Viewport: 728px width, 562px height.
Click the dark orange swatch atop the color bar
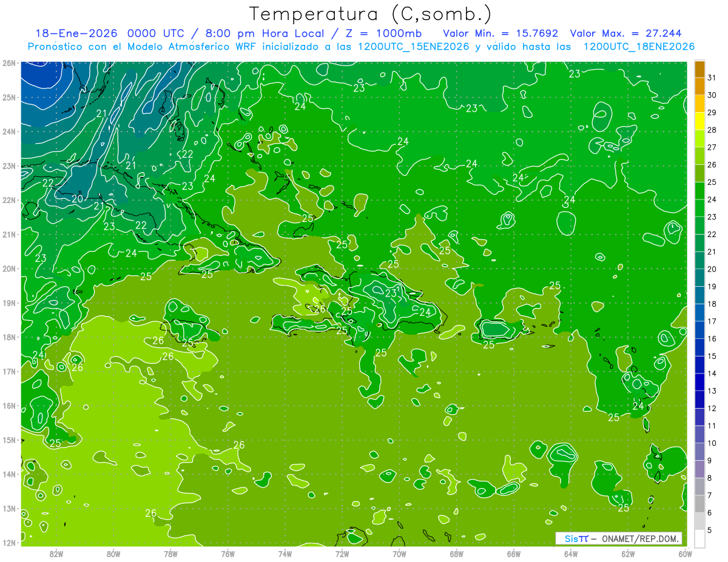coord(699,69)
